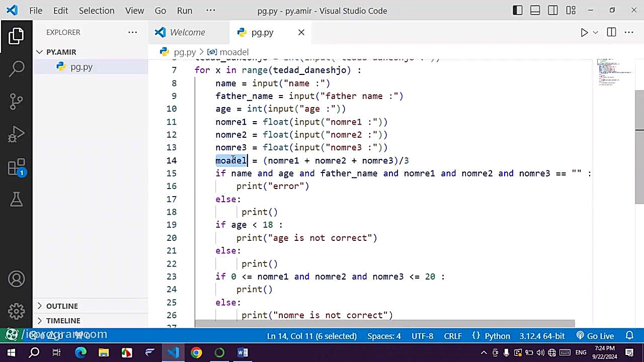Open the View menu
This screenshot has height=362, width=644.
pyautogui.click(x=134, y=11)
